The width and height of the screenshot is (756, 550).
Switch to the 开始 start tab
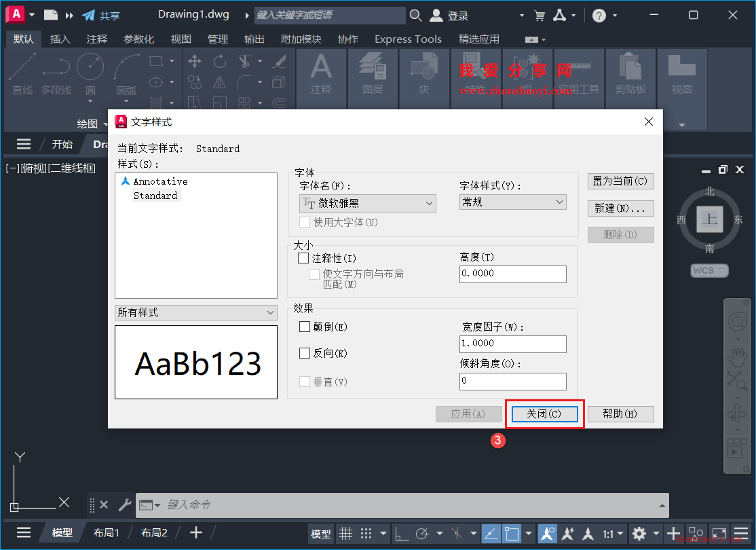62,144
